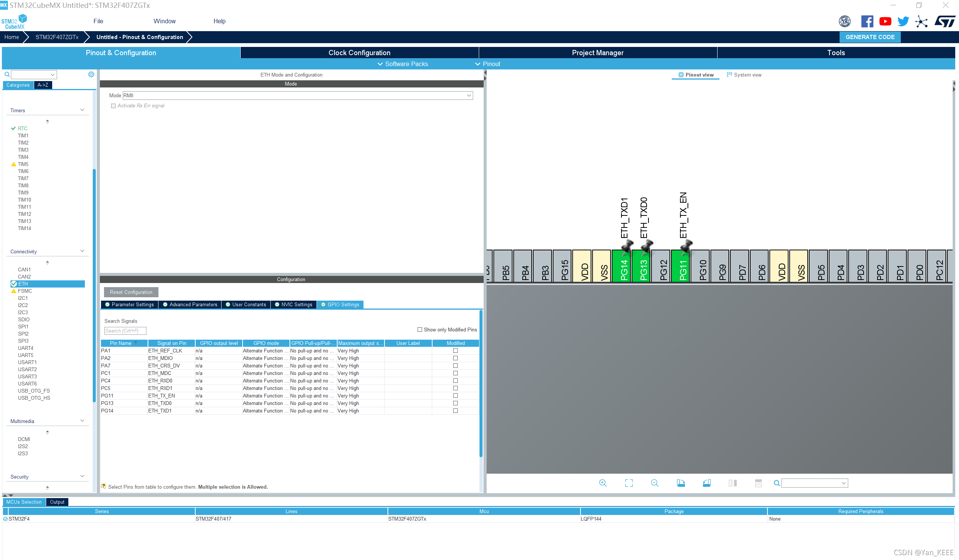Image resolution: width=959 pixels, height=560 pixels.
Task: Rotate the chip view clockwise
Action: tap(681, 483)
